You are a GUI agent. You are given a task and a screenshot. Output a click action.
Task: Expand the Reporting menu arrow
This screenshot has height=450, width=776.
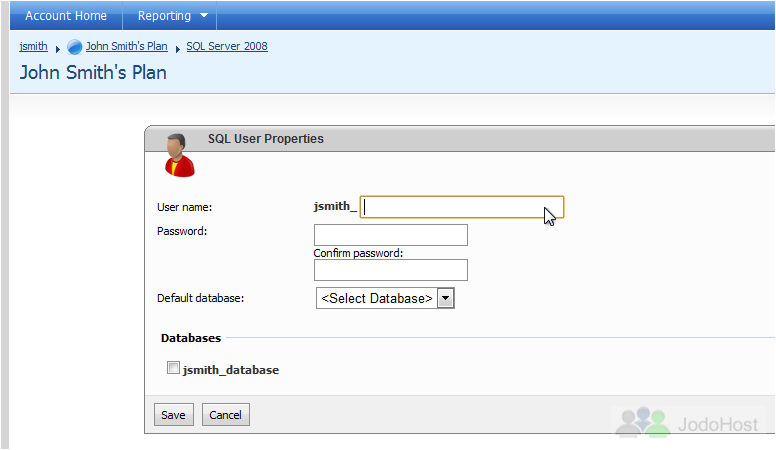pyautogui.click(x=204, y=16)
